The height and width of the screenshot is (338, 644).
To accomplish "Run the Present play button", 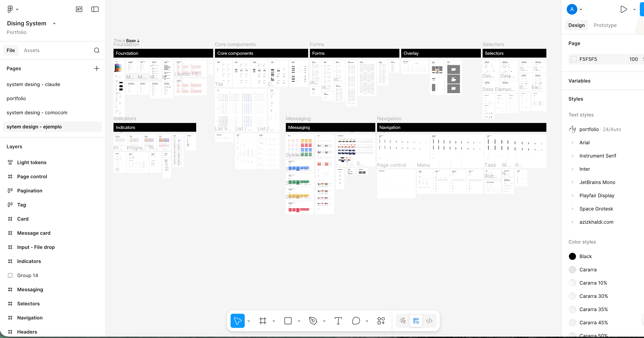I will click(x=624, y=9).
